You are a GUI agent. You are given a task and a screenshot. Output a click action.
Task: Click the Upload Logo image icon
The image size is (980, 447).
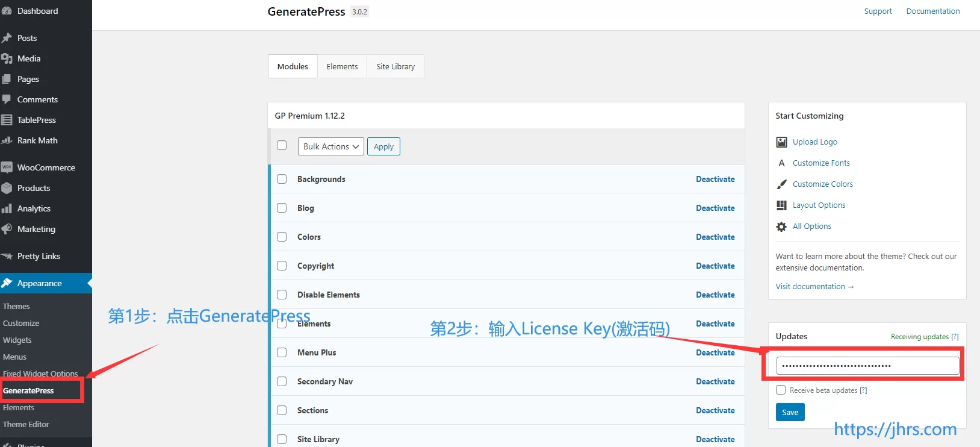point(781,142)
